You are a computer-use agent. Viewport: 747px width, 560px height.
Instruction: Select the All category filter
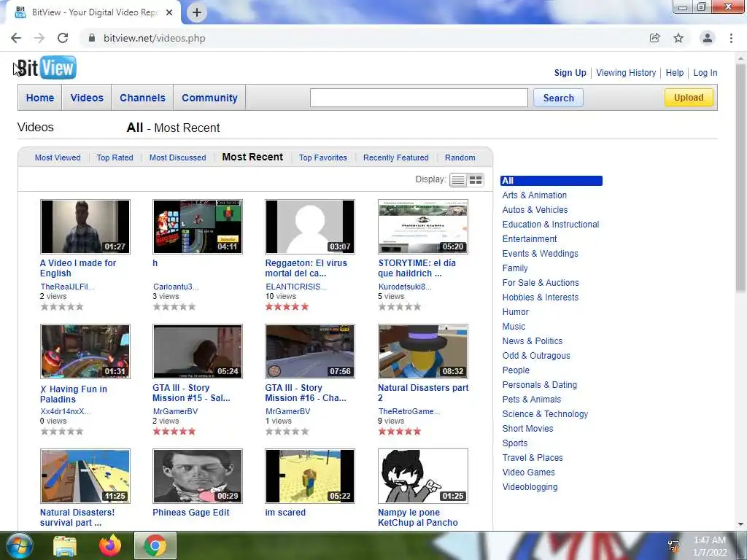coord(551,181)
